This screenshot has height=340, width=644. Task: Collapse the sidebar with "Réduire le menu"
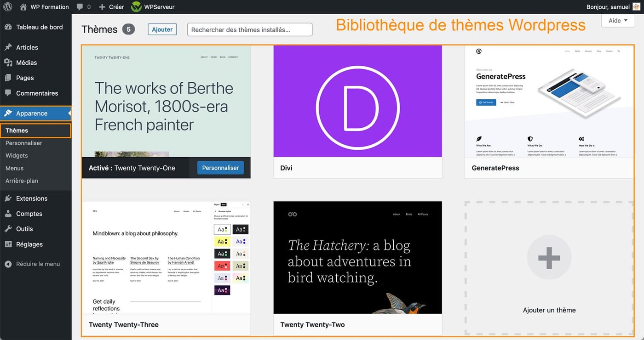coord(32,264)
